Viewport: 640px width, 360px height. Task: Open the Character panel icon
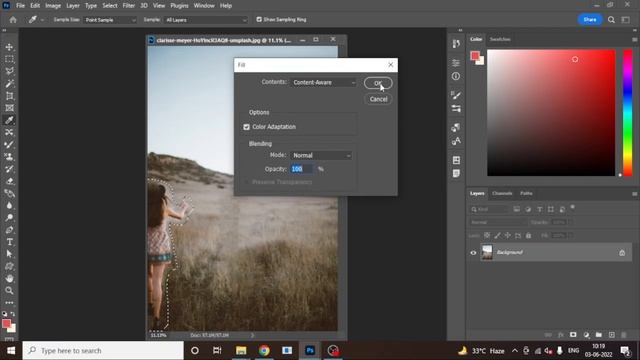tap(456, 141)
